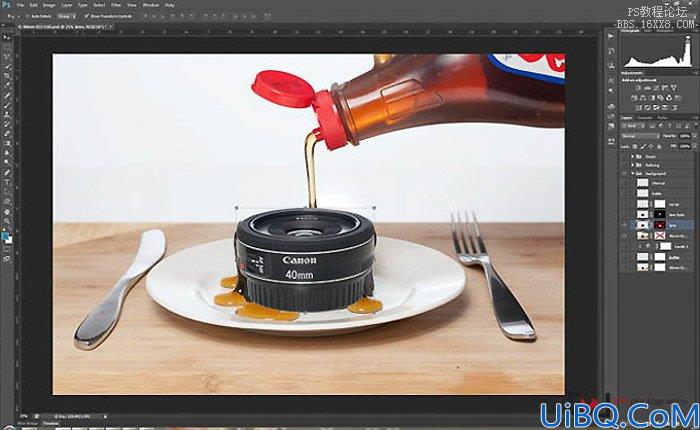Hide the Background layer group

624,174
